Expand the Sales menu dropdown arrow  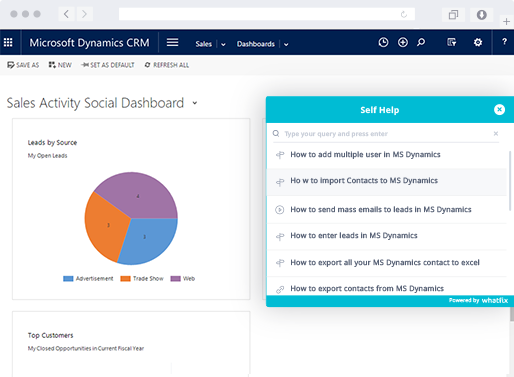(223, 44)
